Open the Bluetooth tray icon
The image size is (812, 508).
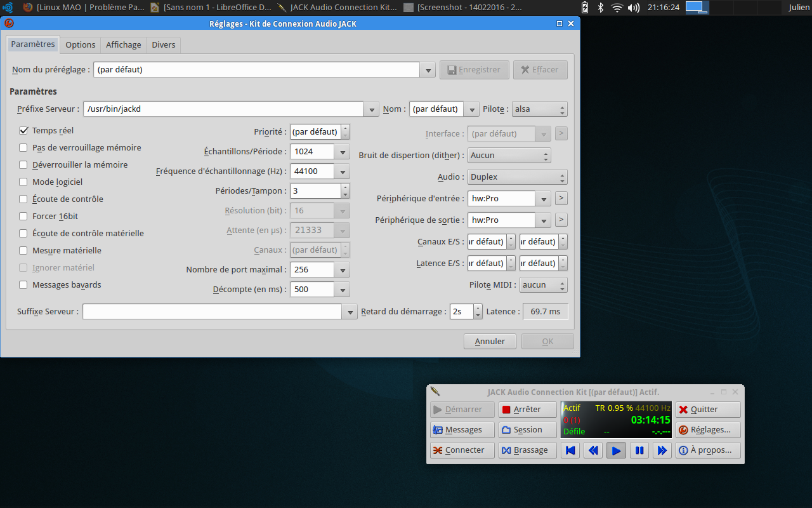(x=600, y=8)
